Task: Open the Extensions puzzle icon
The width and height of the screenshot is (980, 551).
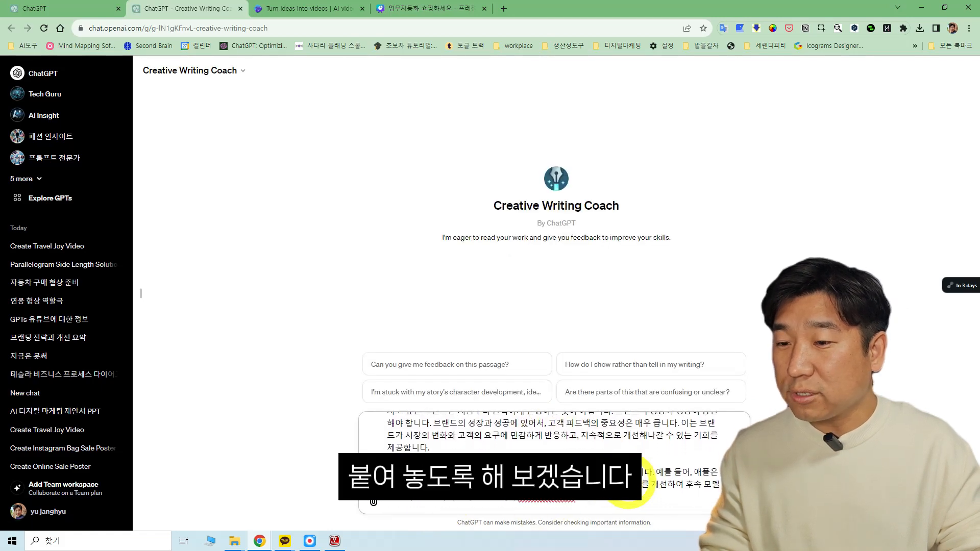Action: [903, 28]
